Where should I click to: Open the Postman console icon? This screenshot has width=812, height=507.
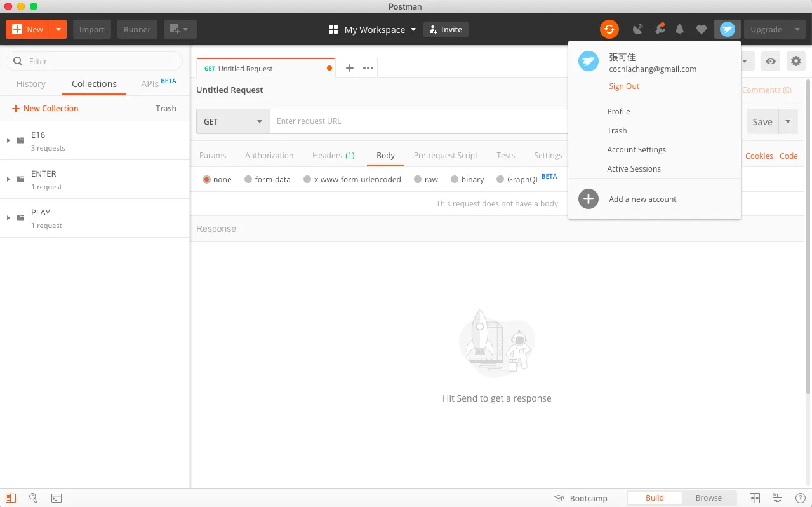click(57, 498)
